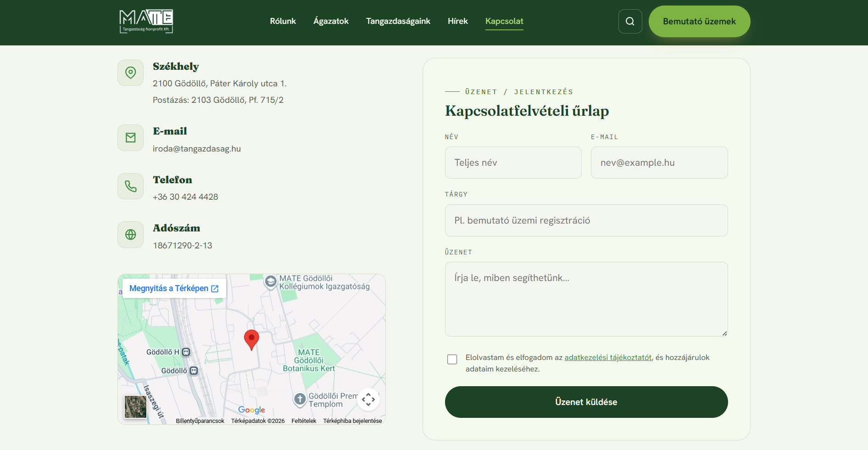Click the MATE logo in header
868x450 pixels.
[x=146, y=21]
